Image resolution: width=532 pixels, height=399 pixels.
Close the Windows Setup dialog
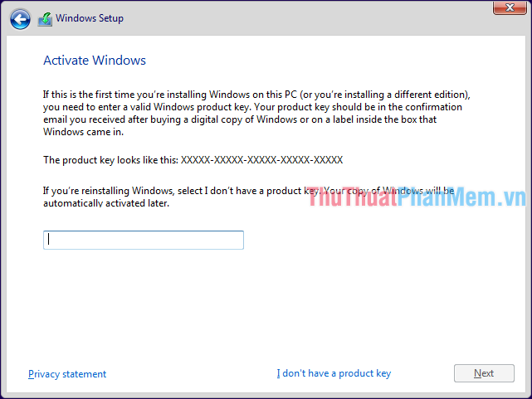510,7
